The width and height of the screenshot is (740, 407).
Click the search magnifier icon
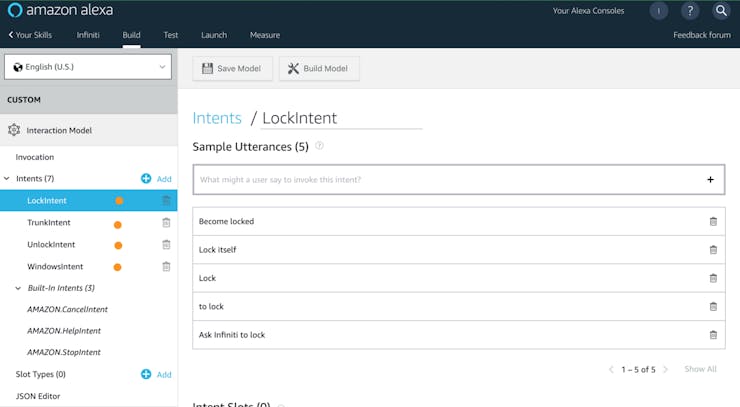pyautogui.click(x=721, y=11)
